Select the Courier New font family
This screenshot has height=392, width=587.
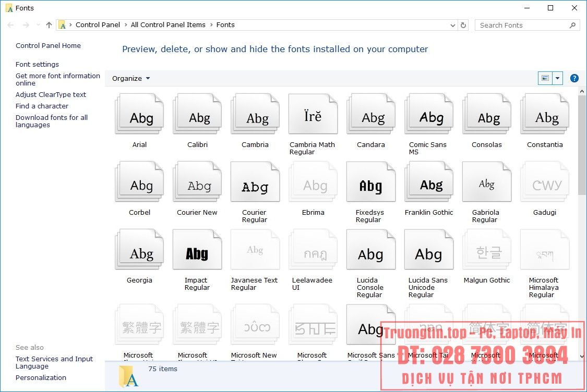pyautogui.click(x=197, y=181)
